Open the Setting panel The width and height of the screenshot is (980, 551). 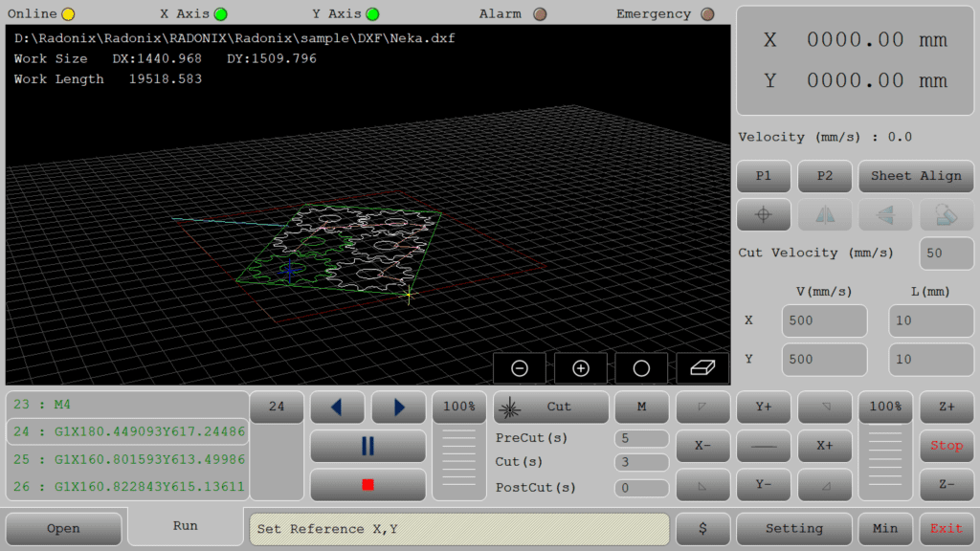tap(793, 528)
